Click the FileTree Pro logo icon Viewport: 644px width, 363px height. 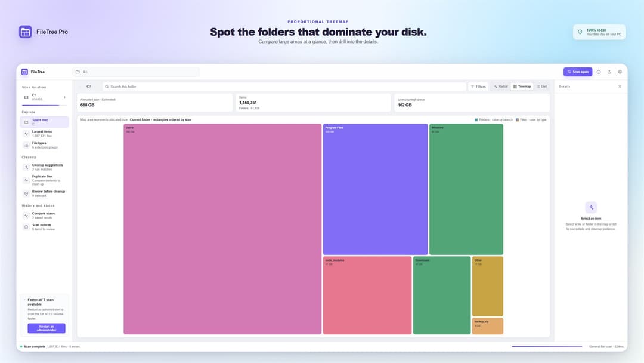(26, 32)
